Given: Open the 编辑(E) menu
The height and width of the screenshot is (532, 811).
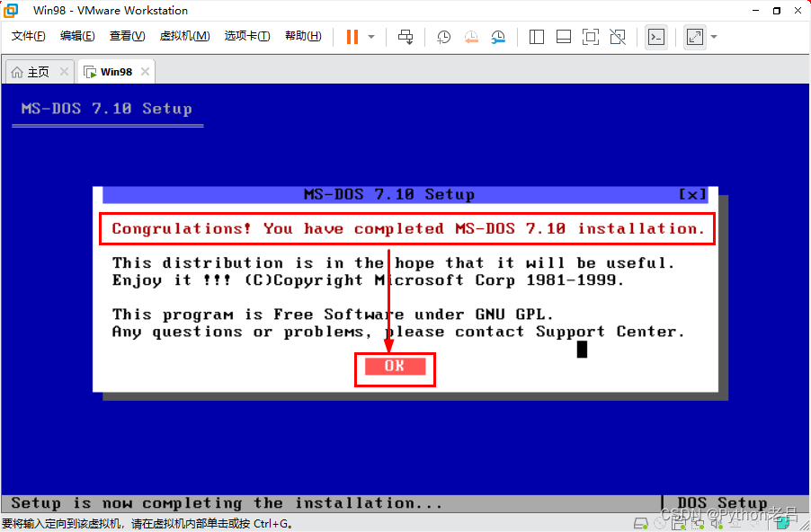Looking at the screenshot, I should click(x=77, y=36).
